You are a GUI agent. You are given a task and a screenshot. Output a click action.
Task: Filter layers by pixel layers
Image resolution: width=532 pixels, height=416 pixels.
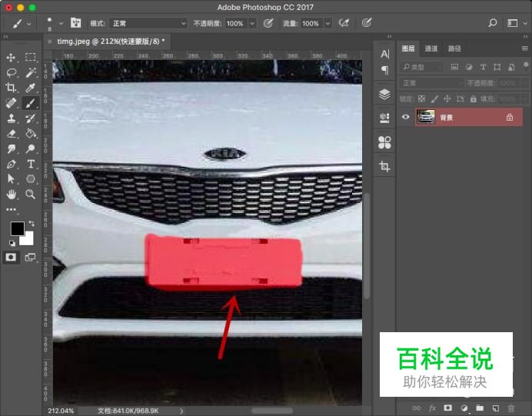click(x=454, y=67)
